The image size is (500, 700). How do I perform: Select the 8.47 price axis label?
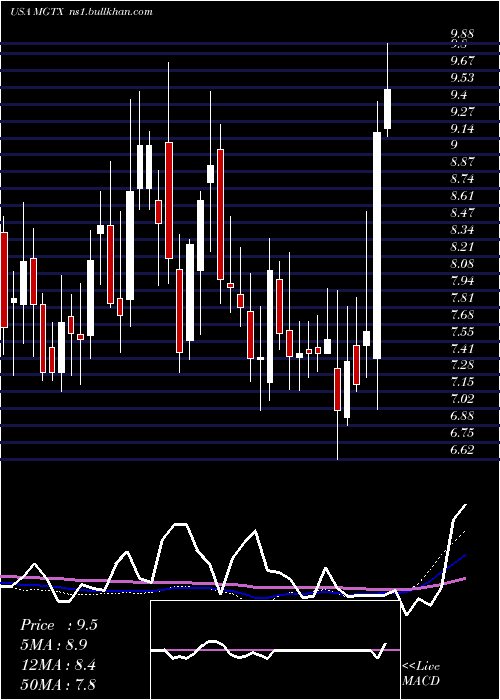[x=462, y=213]
